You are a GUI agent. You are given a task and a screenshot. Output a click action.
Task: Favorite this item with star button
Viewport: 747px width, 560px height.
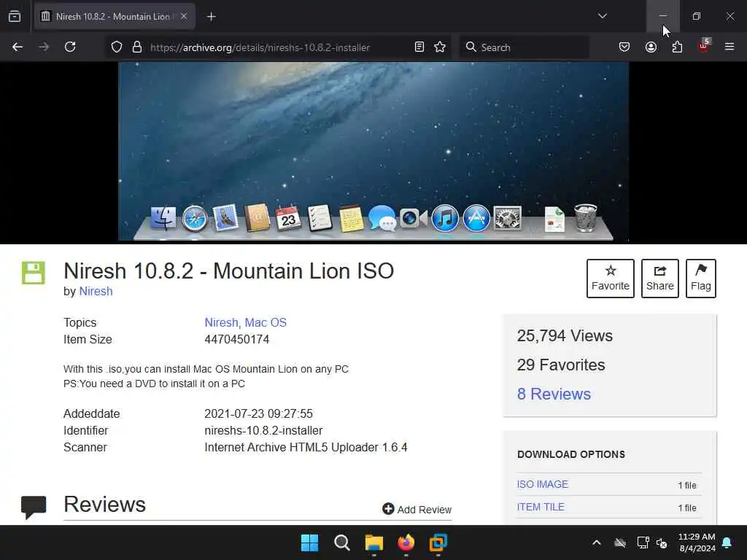611,279
